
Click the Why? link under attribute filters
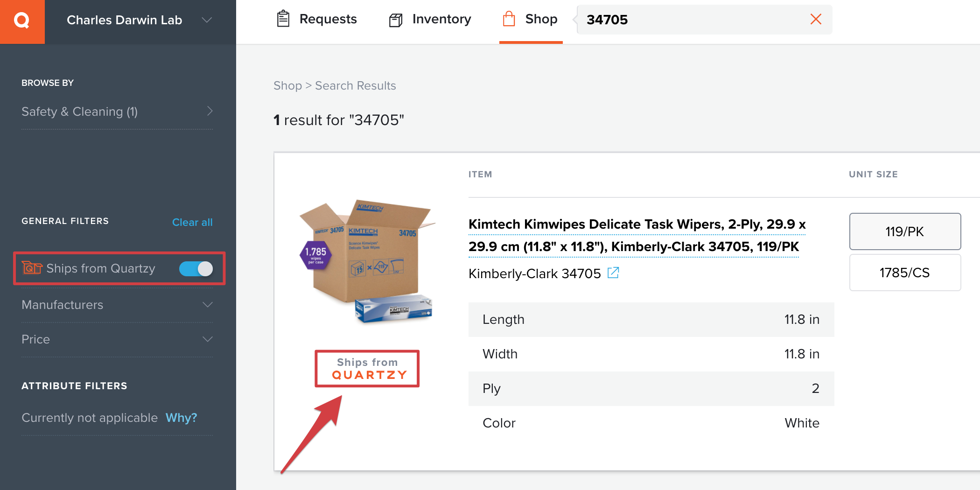coord(182,417)
